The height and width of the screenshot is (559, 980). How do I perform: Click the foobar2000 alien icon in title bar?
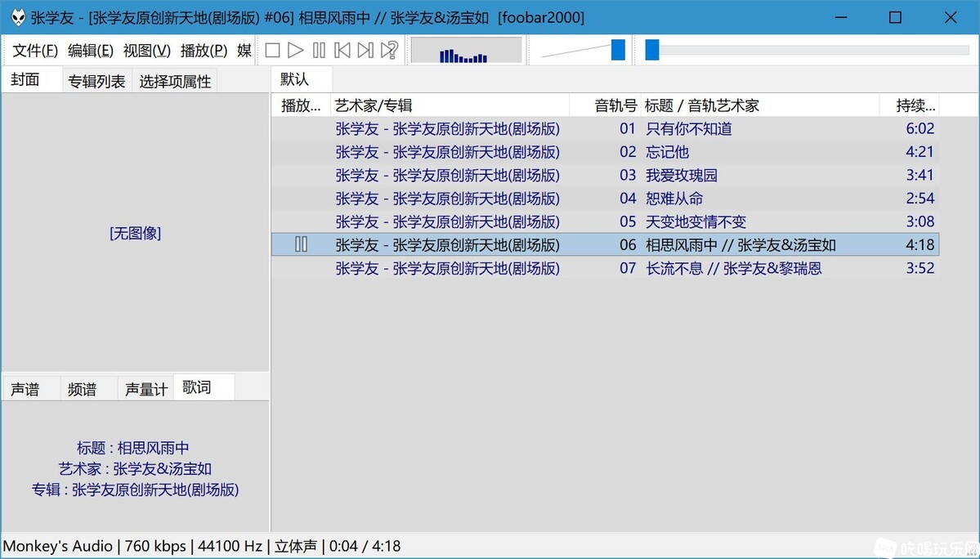coord(18,17)
